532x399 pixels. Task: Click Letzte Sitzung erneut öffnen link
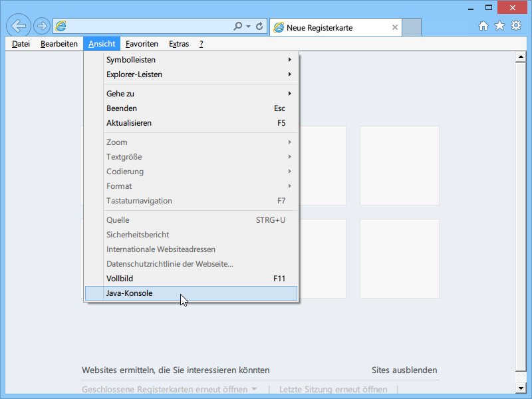(333, 389)
